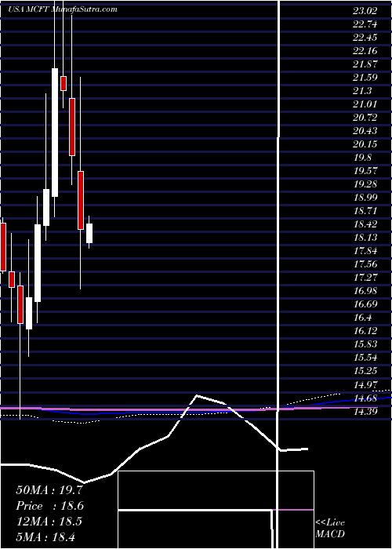Select the 20.15 axis value
The height and width of the screenshot is (549, 392).
[365, 144]
